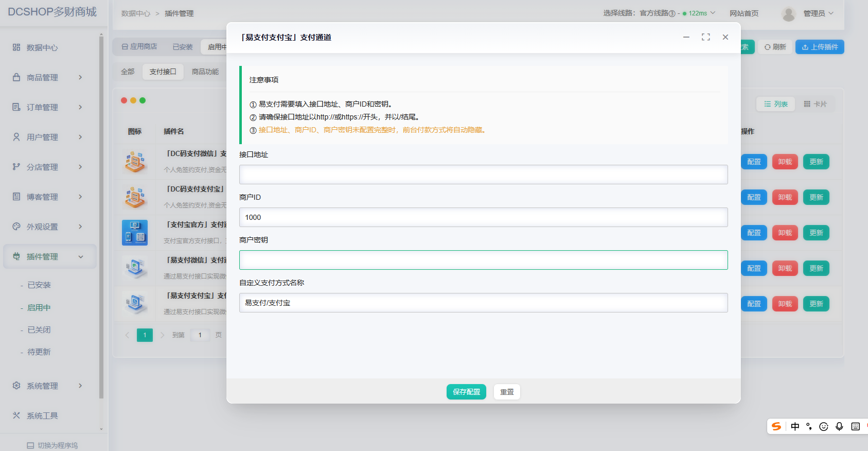
Task: Collapse the 插件管理 submenu chevron
Action: (x=81, y=256)
